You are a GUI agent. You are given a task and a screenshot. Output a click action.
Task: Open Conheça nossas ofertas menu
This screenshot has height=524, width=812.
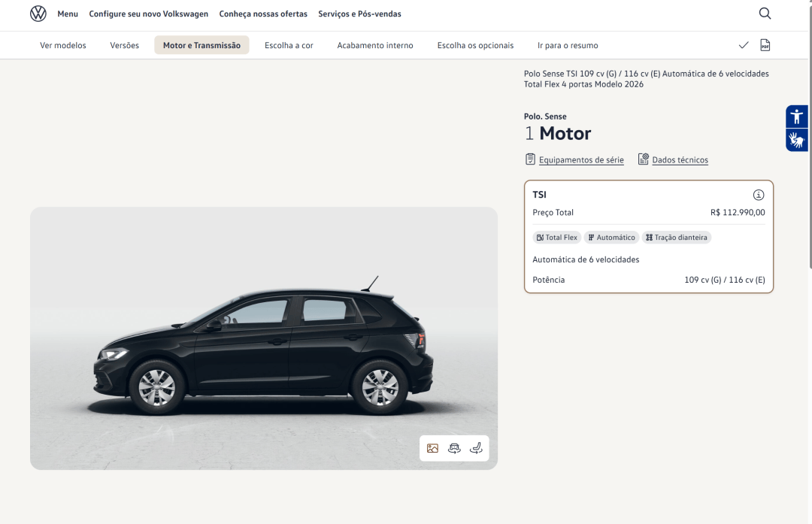click(x=263, y=14)
